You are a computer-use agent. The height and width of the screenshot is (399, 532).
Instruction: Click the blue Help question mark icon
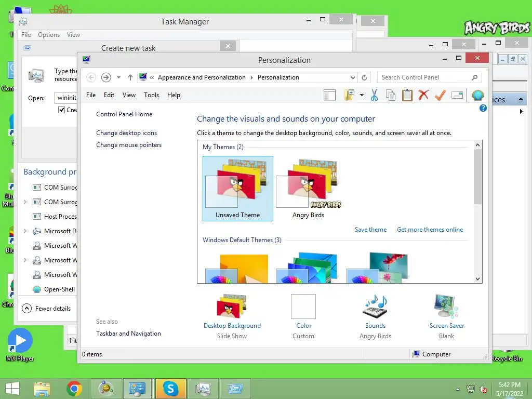483,108
